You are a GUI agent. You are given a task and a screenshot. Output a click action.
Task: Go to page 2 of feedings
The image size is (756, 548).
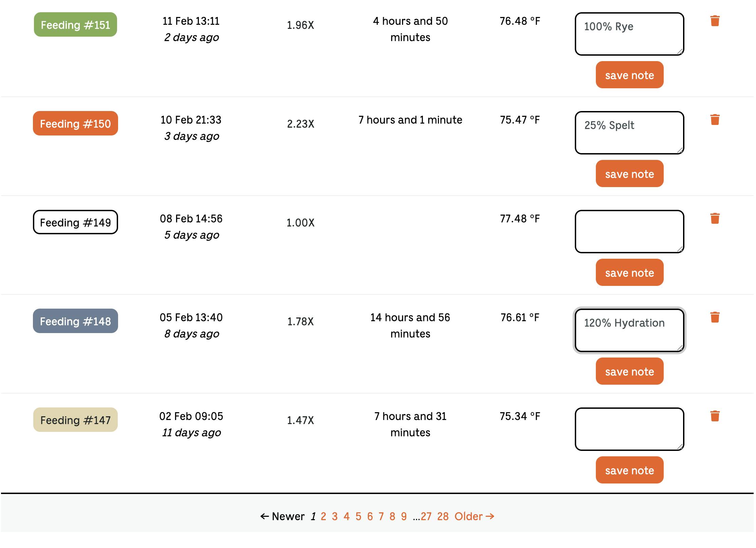323,516
